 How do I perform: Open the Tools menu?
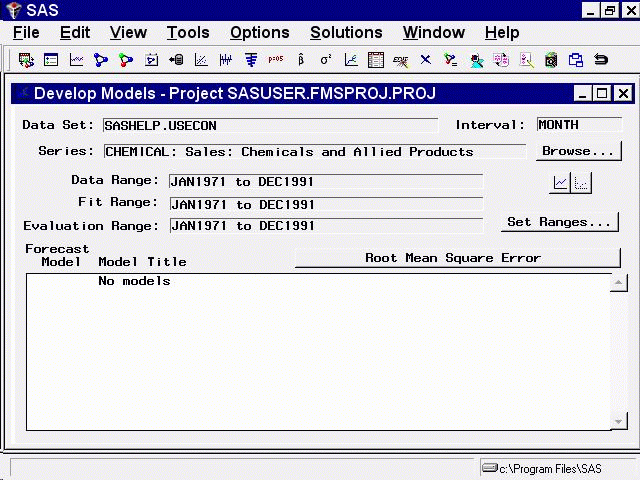click(x=188, y=33)
